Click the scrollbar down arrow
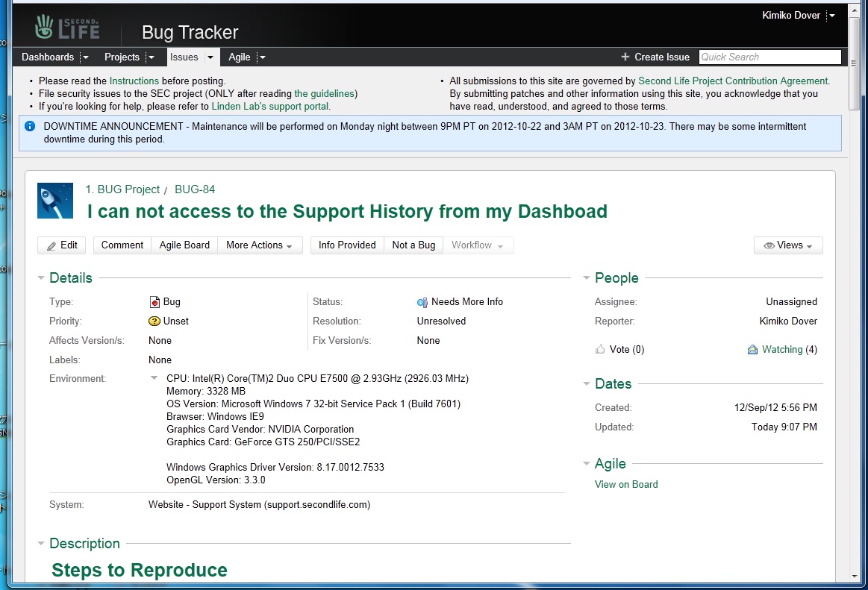Image resolution: width=868 pixels, height=590 pixels. pos(854,576)
